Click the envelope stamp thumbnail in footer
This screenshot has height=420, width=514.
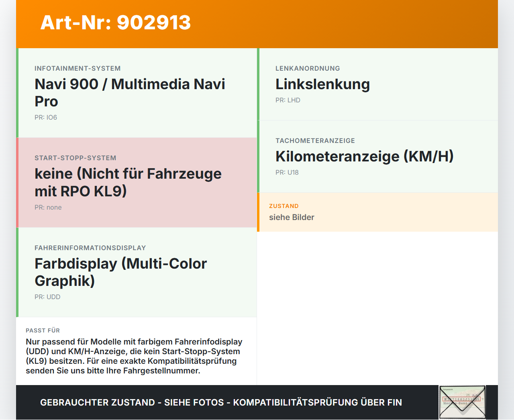(x=462, y=402)
